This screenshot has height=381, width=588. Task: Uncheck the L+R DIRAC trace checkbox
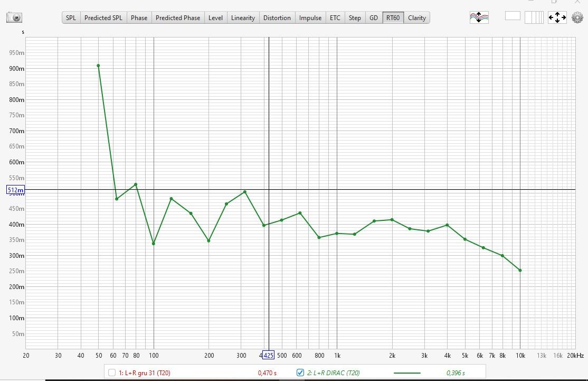300,373
